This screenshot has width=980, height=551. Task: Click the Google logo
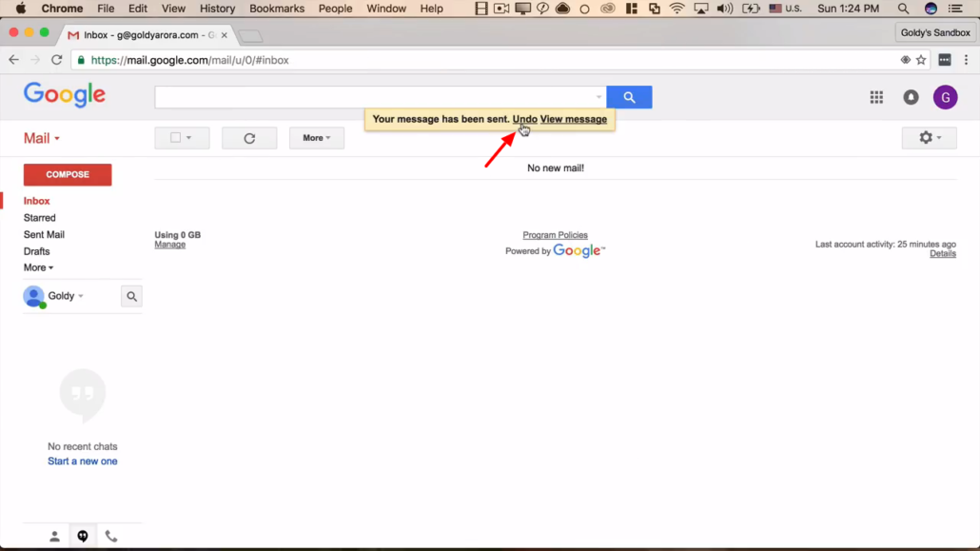coord(65,96)
